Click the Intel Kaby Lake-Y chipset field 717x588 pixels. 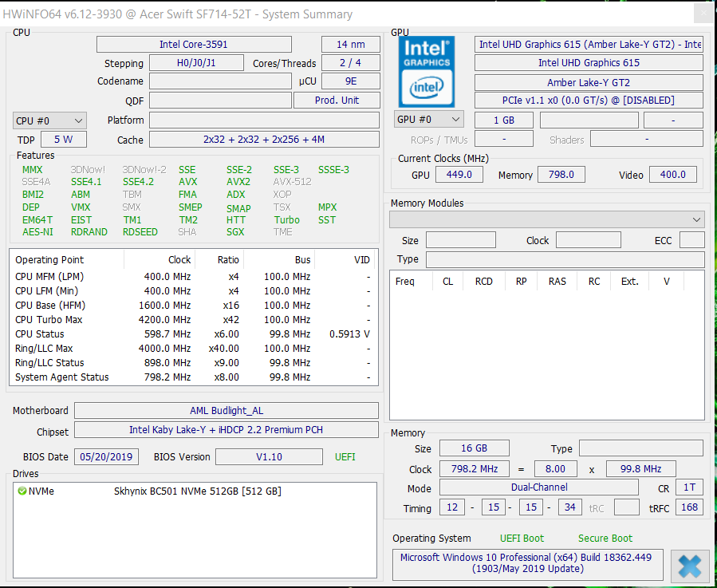(x=226, y=430)
